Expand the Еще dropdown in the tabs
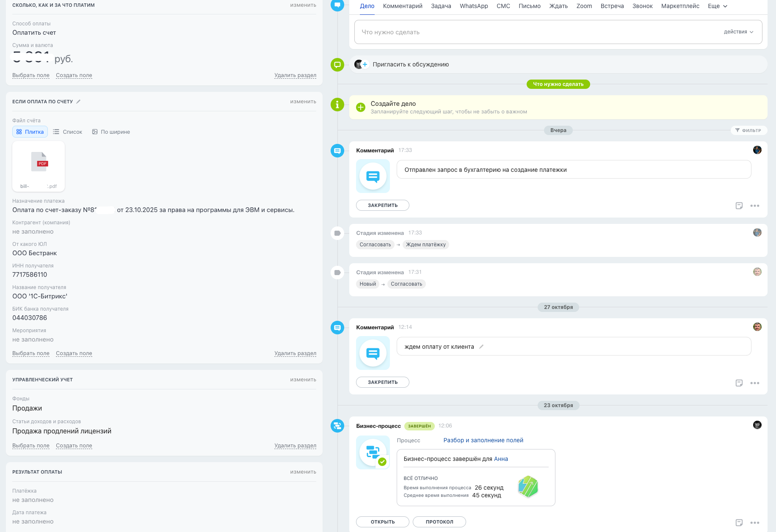The height and width of the screenshot is (532, 776). (717, 6)
